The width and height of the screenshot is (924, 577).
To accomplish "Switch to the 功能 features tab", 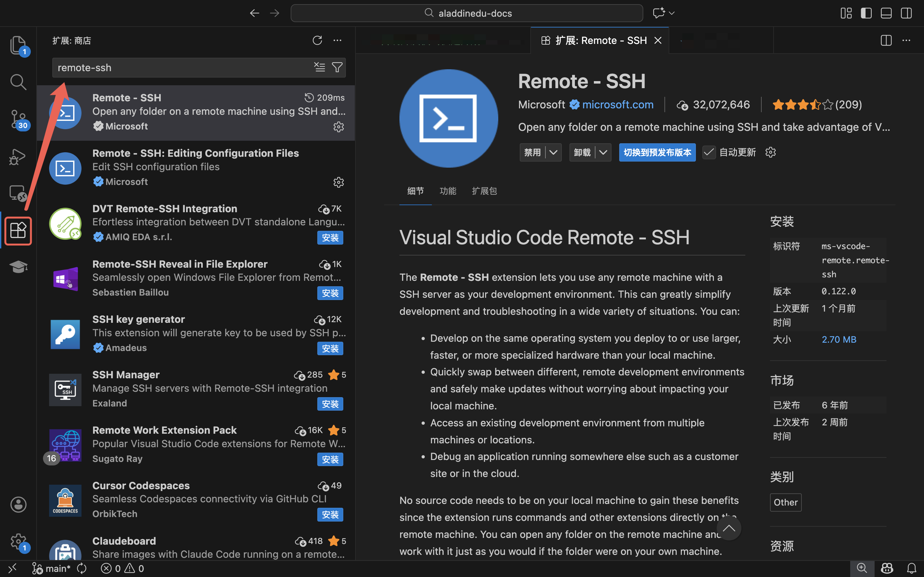I will (448, 191).
